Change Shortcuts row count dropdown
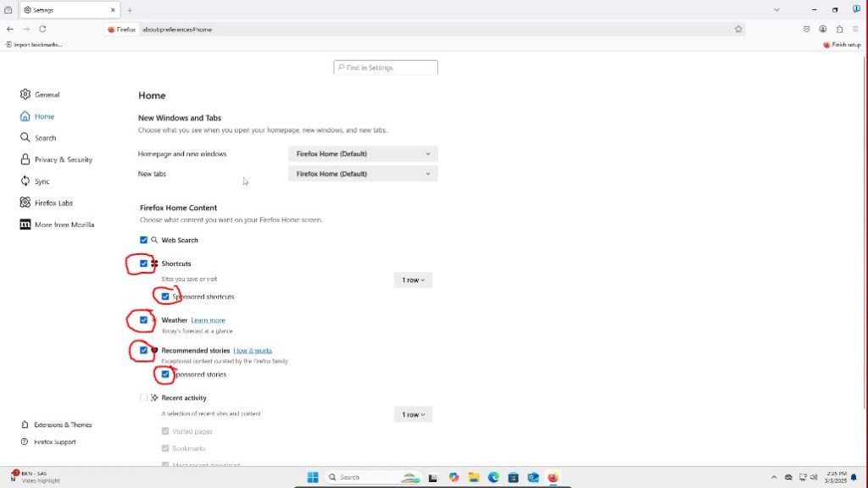Viewport: 868px width, 488px height. point(413,280)
